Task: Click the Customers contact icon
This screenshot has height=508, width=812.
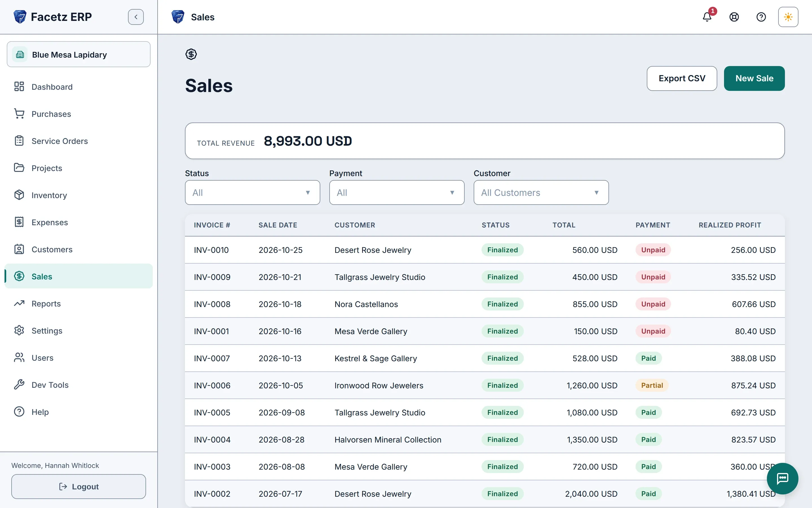Action: click(x=19, y=249)
